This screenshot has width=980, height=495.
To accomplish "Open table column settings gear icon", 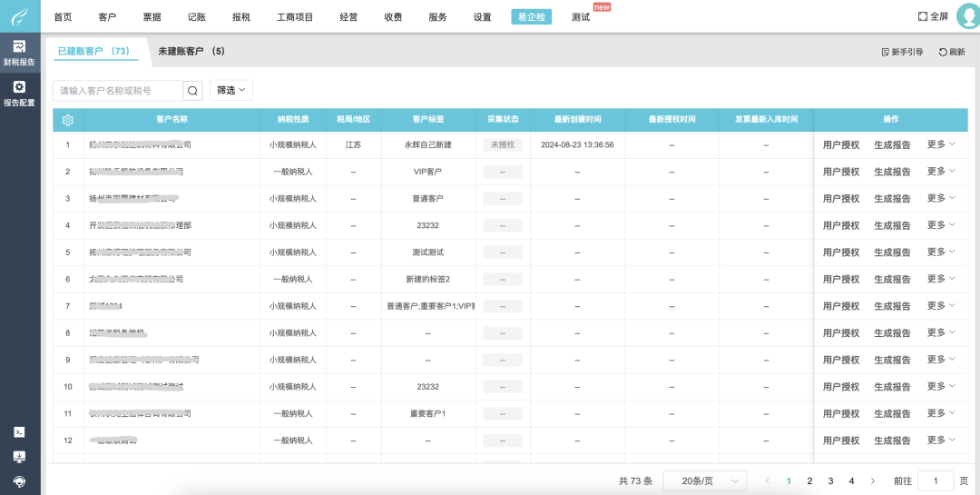I will 67,120.
